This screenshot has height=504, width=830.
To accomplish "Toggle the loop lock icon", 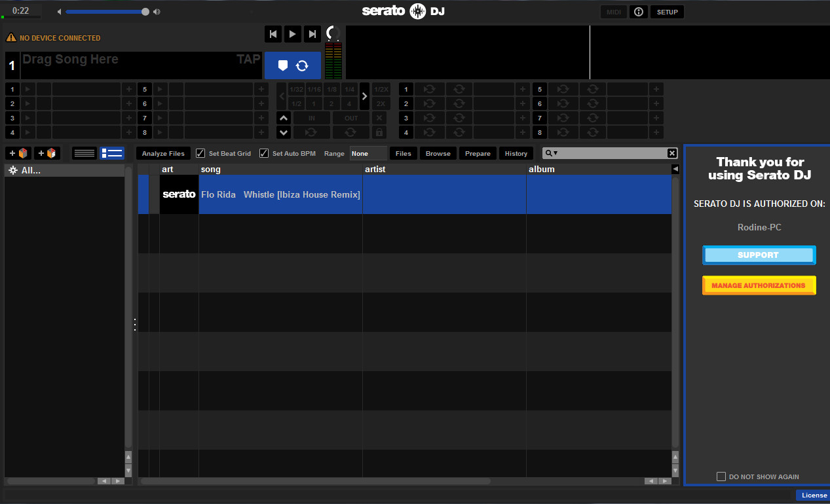I will (x=379, y=132).
